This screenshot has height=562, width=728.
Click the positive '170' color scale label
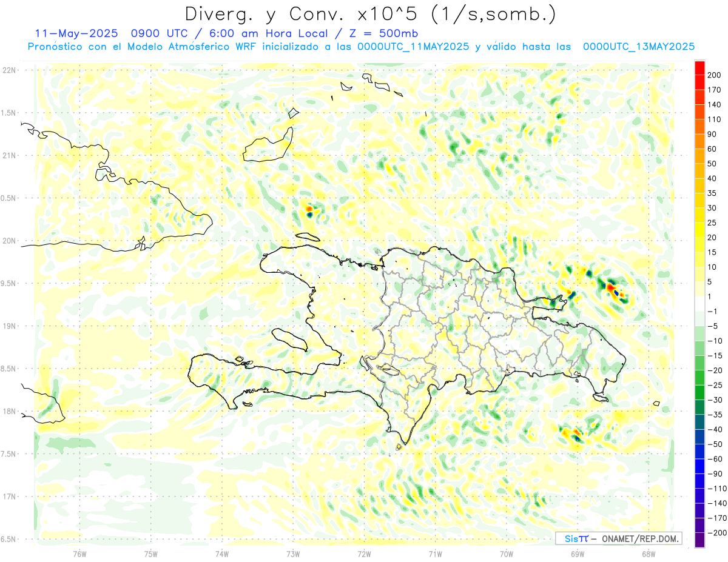(x=714, y=90)
